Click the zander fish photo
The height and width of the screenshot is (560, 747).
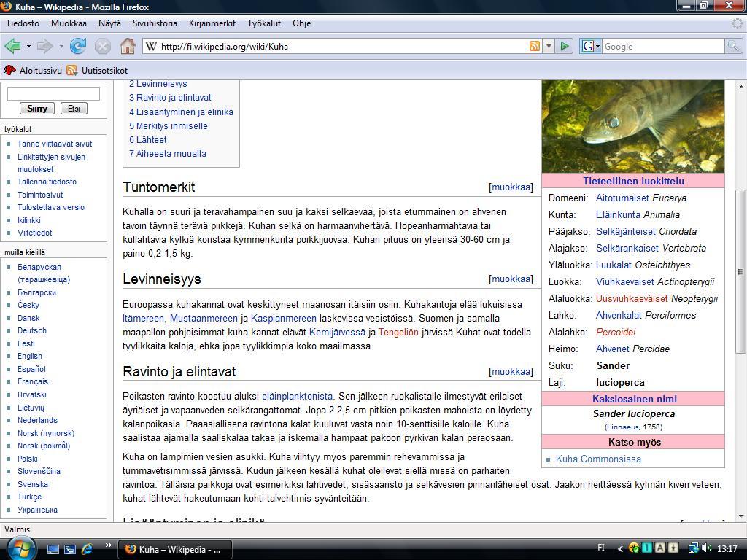[633, 126]
